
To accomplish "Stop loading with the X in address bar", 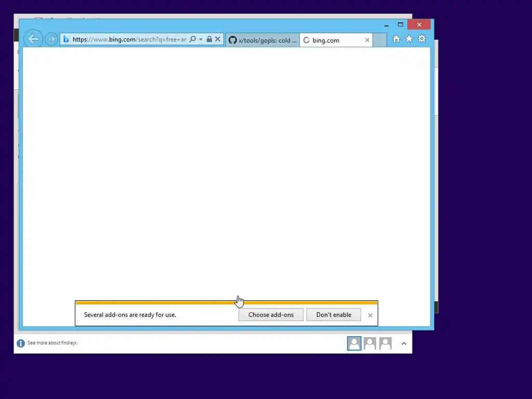I will (x=218, y=39).
